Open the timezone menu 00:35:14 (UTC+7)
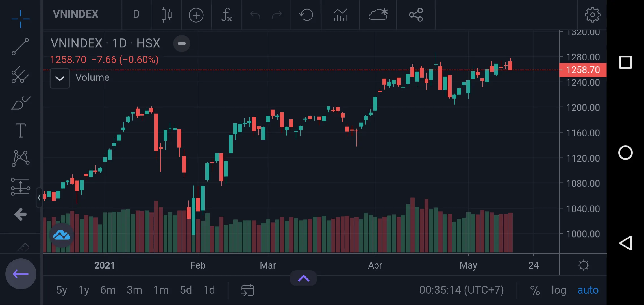Viewport: 644px width, 305px height. pos(462,290)
